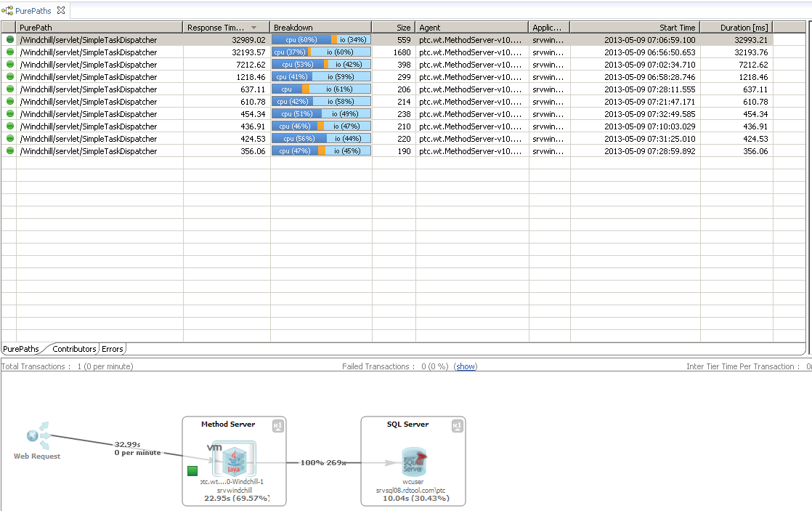The width and height of the screenshot is (812, 511).
Task: Click the show failed transactions link
Action: (466, 366)
